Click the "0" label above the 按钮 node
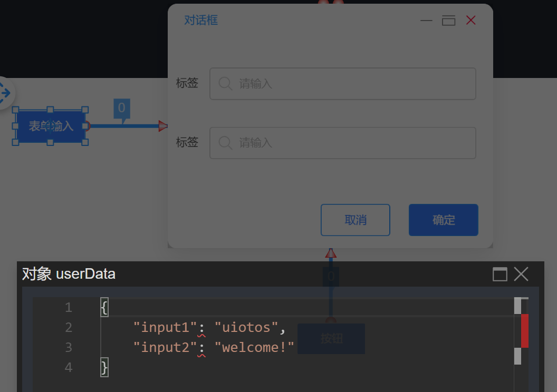 [x=331, y=276]
